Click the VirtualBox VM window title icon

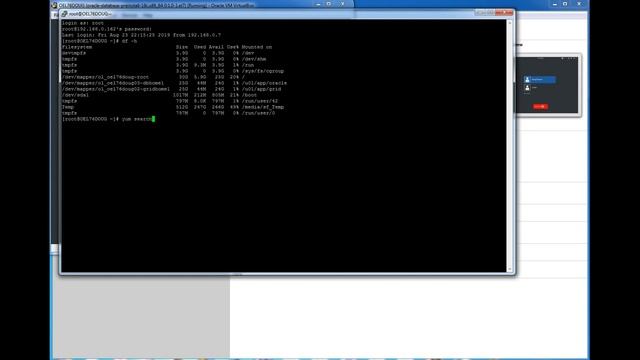(x=54, y=5)
